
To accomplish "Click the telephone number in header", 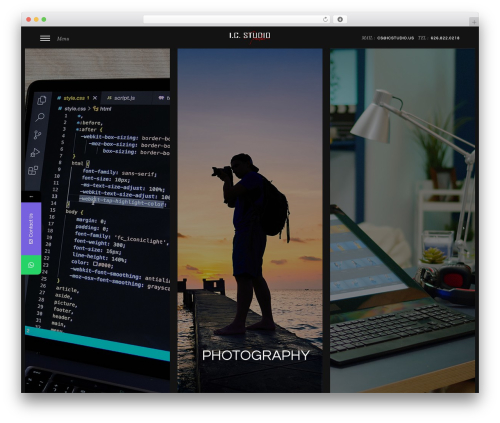I will pyautogui.click(x=445, y=38).
